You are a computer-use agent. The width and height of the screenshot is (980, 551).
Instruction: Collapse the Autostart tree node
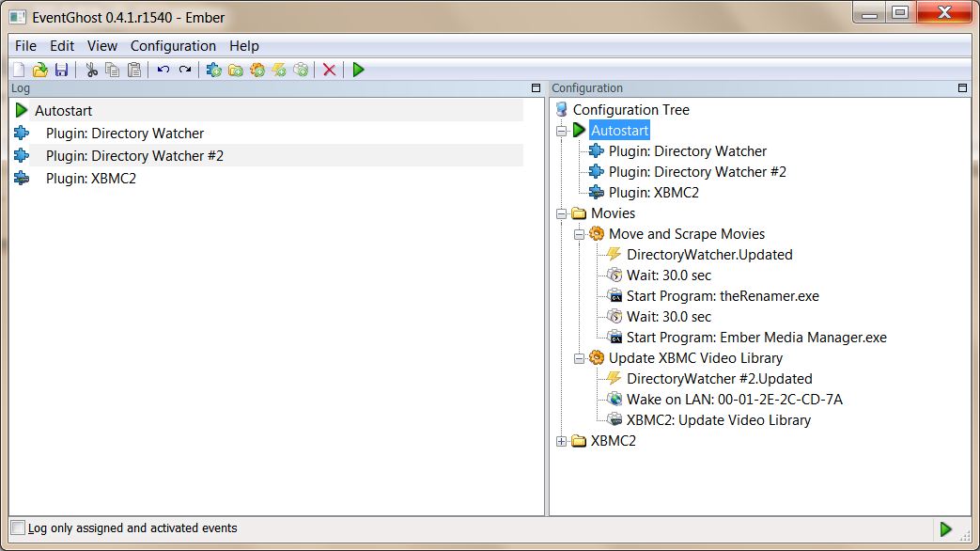click(x=561, y=131)
